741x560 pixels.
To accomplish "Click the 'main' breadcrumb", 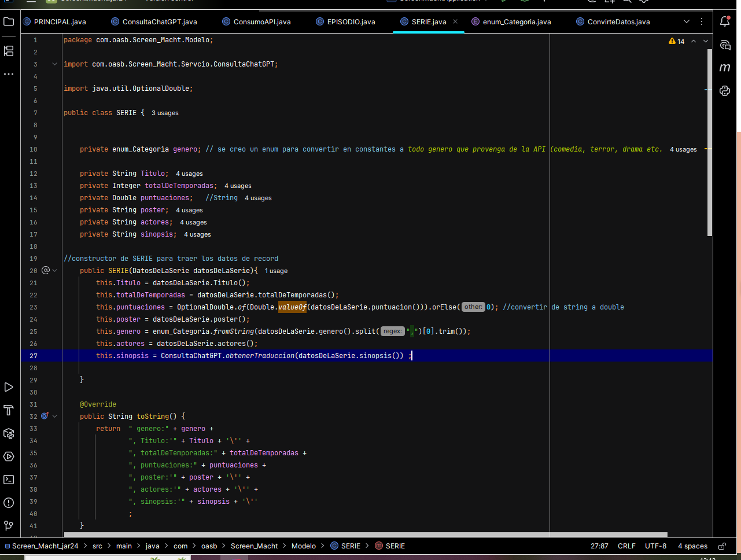I will pos(124,546).
